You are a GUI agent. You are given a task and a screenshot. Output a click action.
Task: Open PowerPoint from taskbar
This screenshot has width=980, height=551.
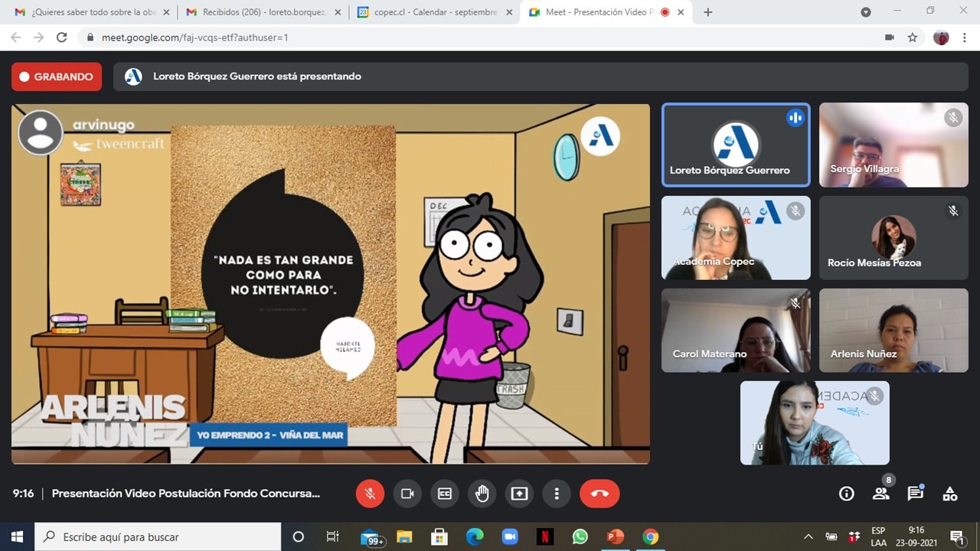point(615,536)
